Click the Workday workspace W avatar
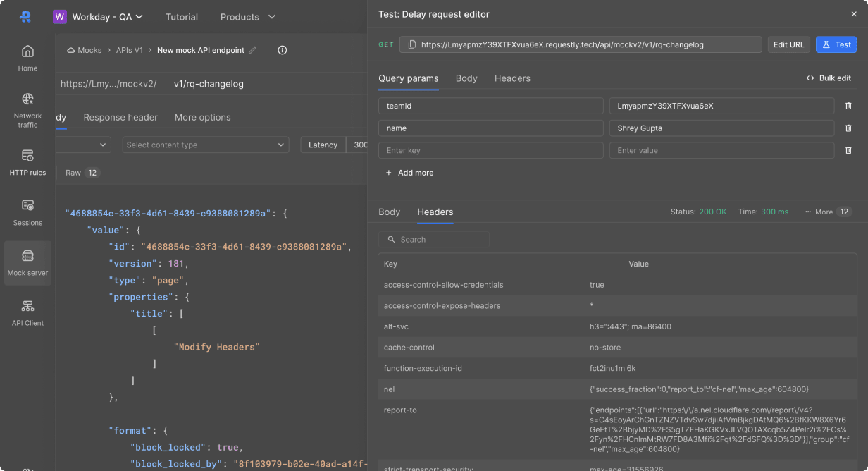 pyautogui.click(x=60, y=17)
